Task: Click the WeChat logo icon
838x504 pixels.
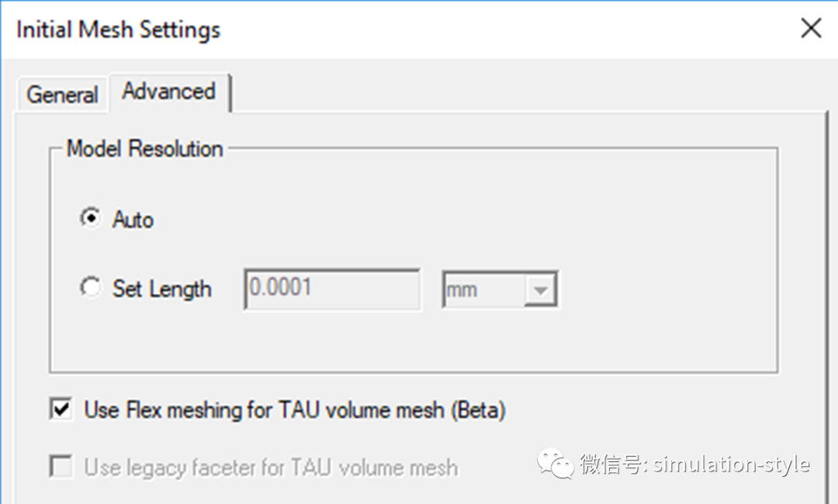Action: click(556, 464)
